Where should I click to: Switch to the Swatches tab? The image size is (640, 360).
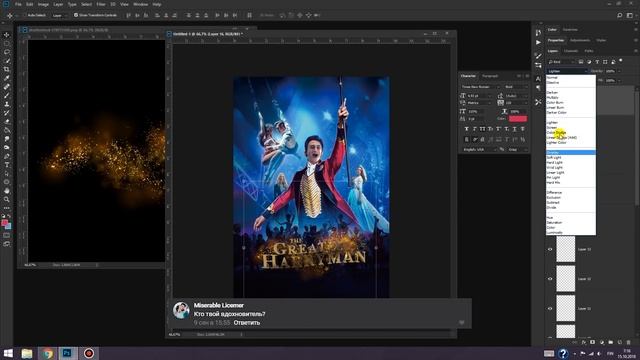pos(570,29)
